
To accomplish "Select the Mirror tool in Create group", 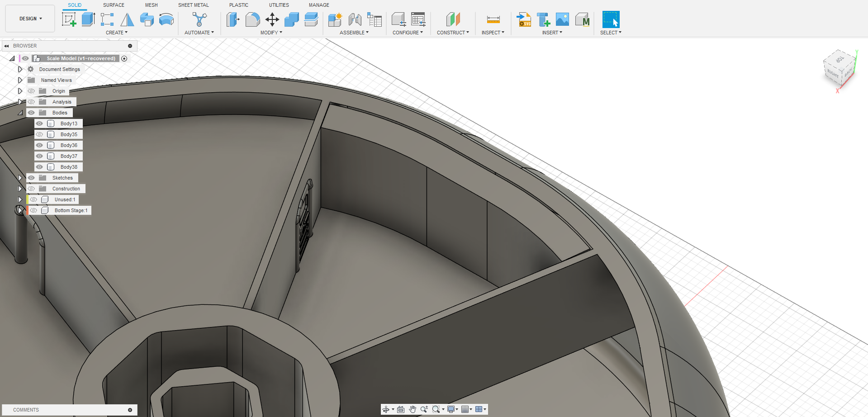I will 127,19.
